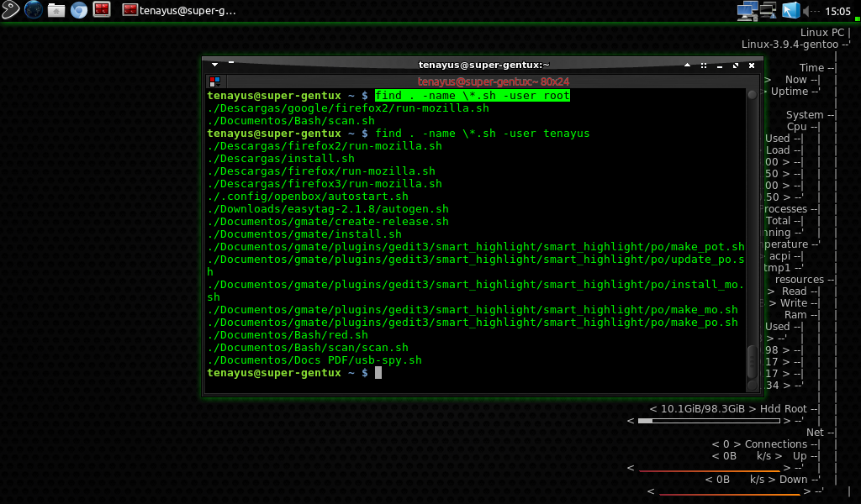
Task: Open Terminator's terminal grouping icon
Action: click(x=214, y=81)
